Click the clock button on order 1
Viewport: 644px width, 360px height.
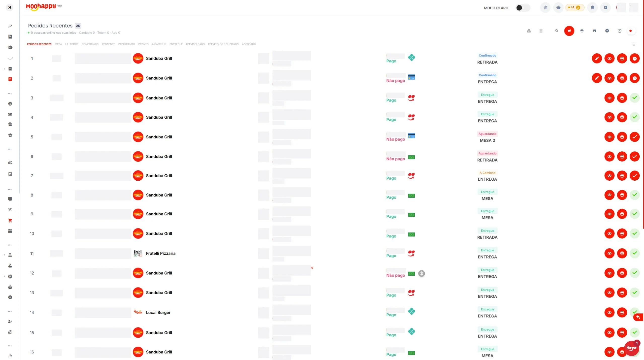coord(635,58)
